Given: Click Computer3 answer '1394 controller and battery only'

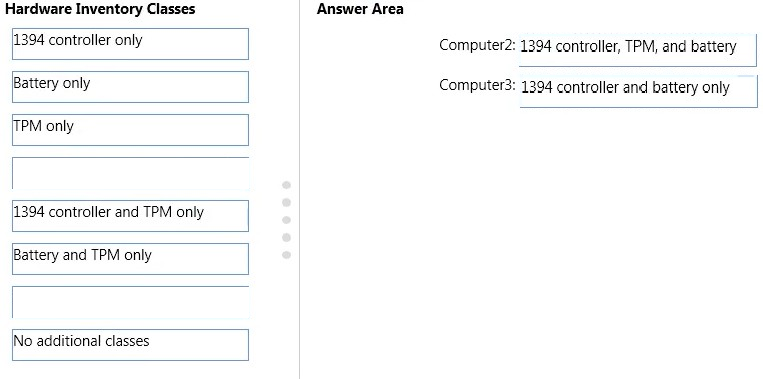Looking at the screenshot, I should click(638, 91).
